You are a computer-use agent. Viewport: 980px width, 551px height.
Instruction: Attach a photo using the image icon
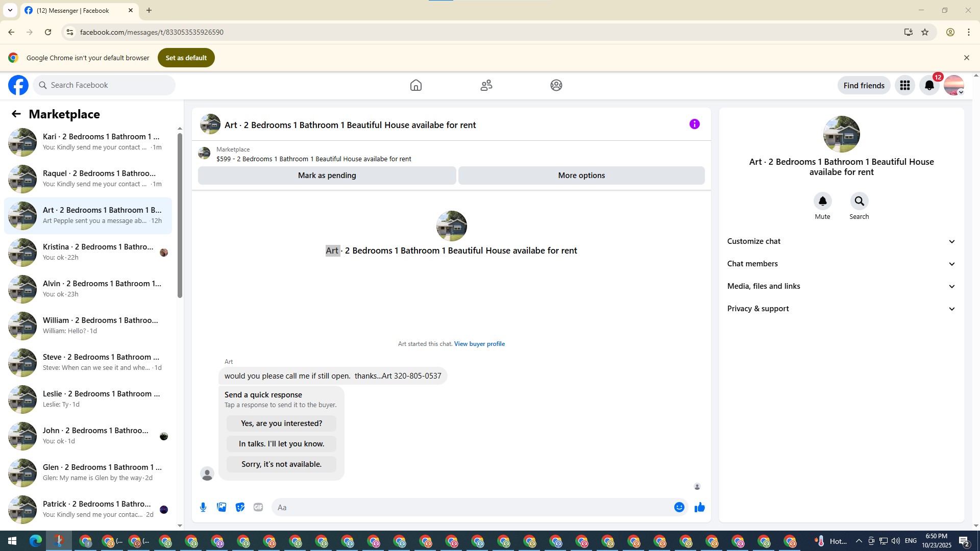222,507
